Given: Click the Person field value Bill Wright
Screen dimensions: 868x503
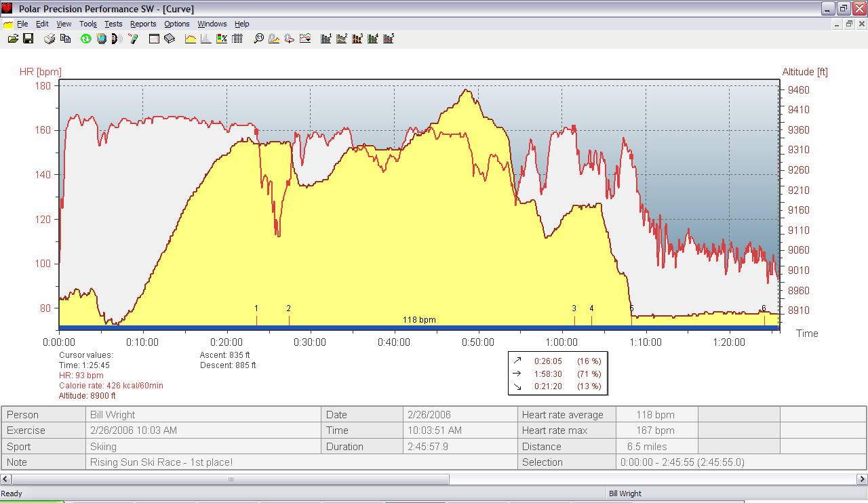Looking at the screenshot, I should click(113, 415).
